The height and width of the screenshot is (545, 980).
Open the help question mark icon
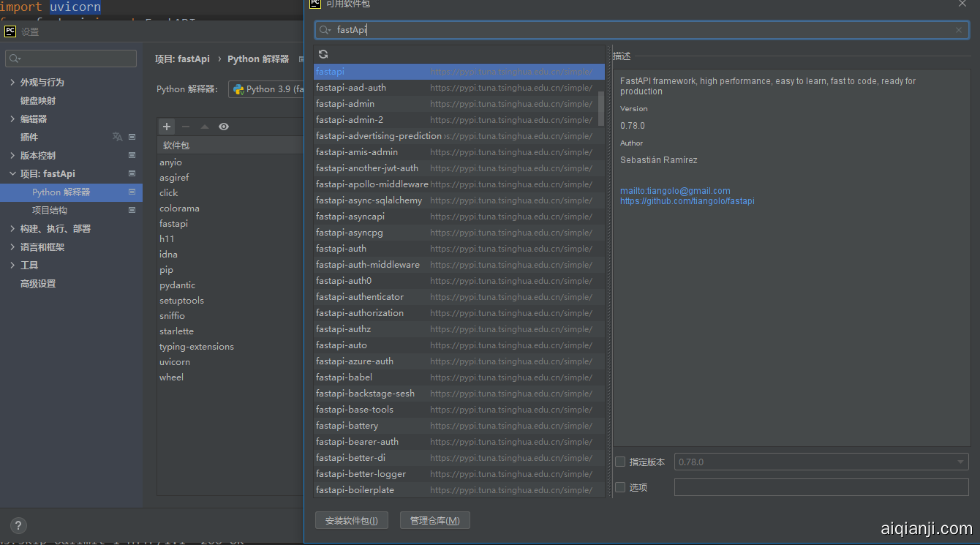click(18, 525)
